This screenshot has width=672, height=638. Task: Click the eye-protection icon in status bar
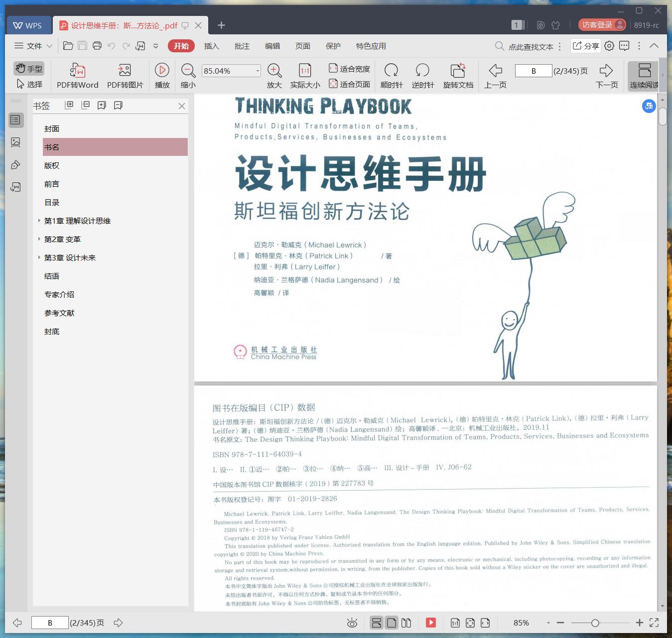pos(352,623)
